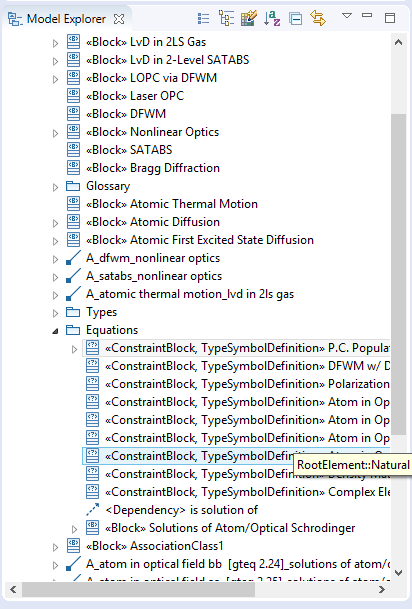Click the vertical scrollbar down arrow
The height and width of the screenshot is (609, 412).
click(x=398, y=572)
